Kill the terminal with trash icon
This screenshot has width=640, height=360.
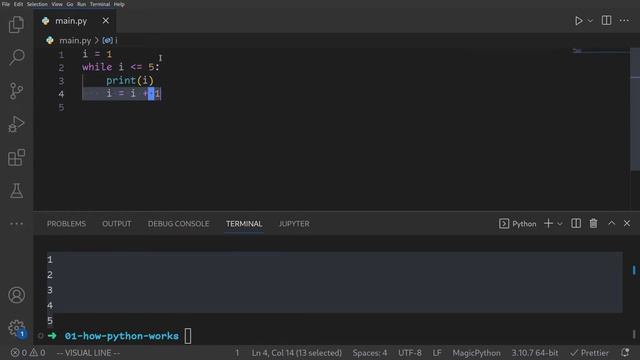click(593, 223)
